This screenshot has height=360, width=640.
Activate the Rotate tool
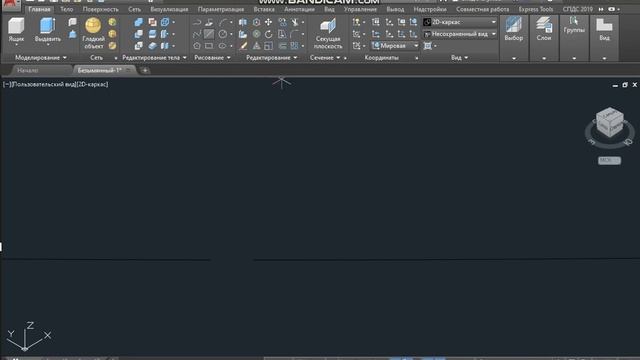click(269, 34)
